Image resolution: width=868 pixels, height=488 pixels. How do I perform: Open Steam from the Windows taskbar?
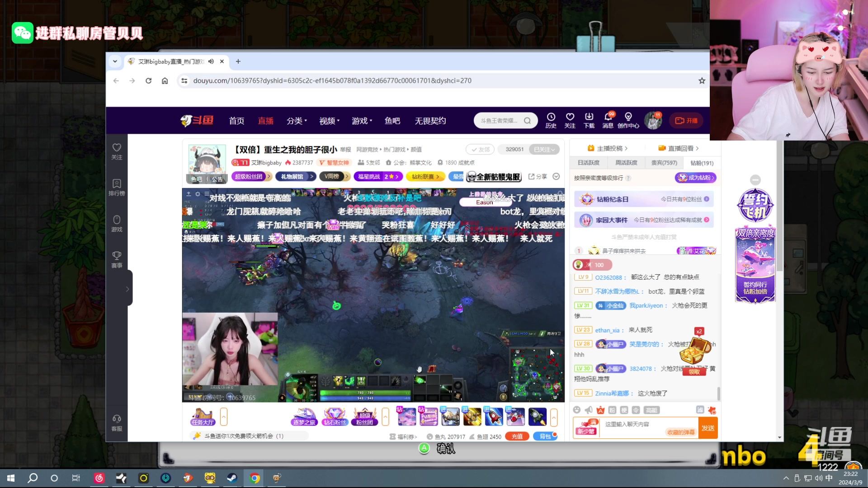click(232, 478)
